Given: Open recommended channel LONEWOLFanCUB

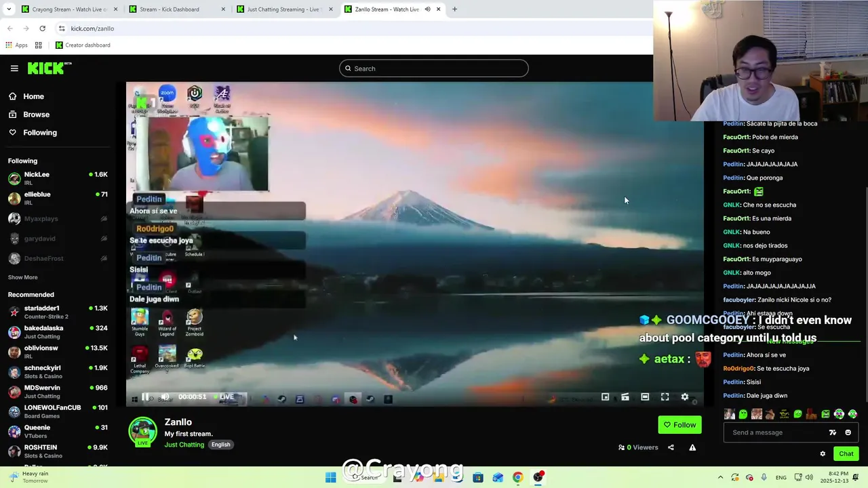Looking at the screenshot, I should pyautogui.click(x=58, y=411).
